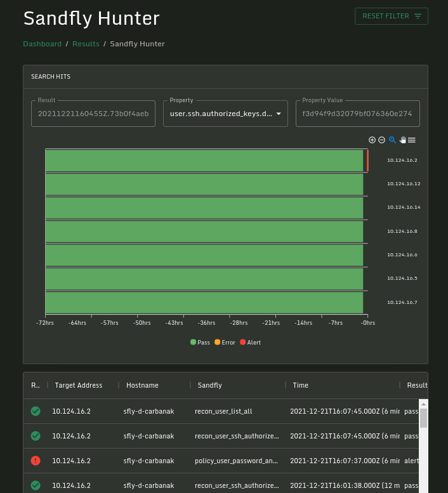Click the table vertical scrollbar thumb
Image resolution: width=448 pixels, height=493 pixels.
tap(423, 418)
